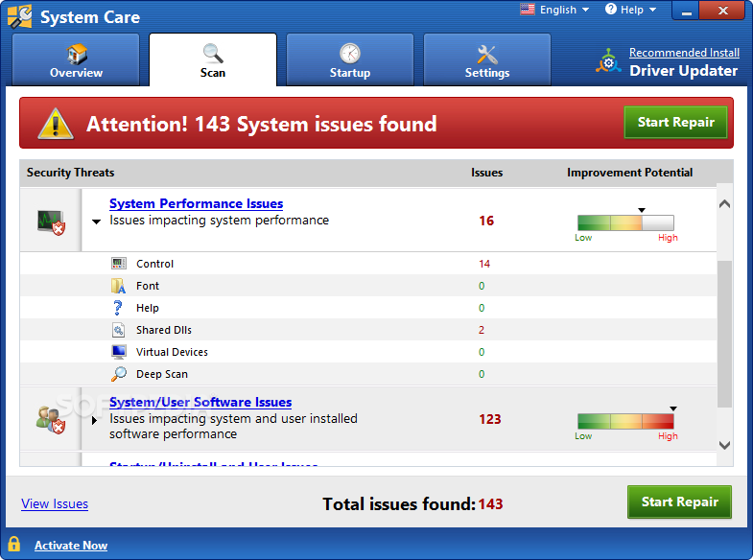
Task: Click the Control panel row icon
Action: 119,264
